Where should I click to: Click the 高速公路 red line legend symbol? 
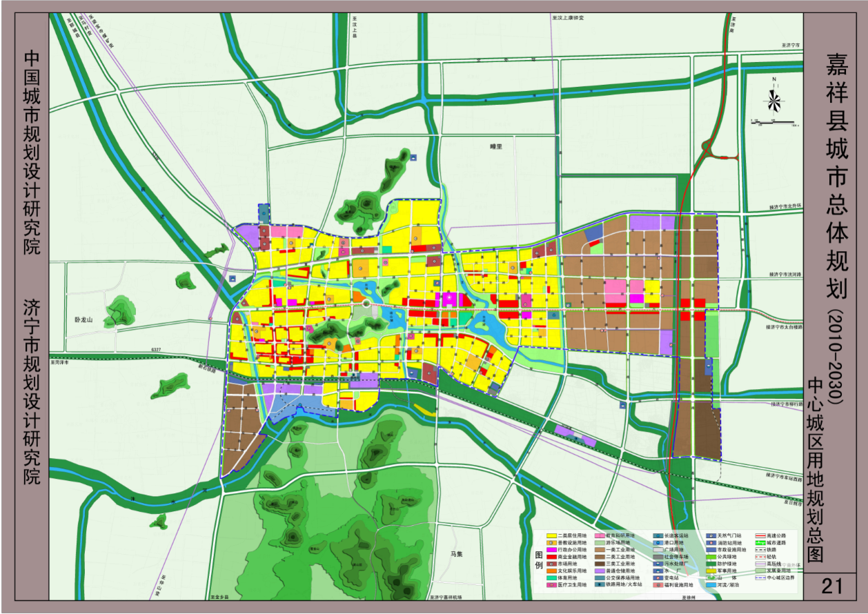coord(760,535)
